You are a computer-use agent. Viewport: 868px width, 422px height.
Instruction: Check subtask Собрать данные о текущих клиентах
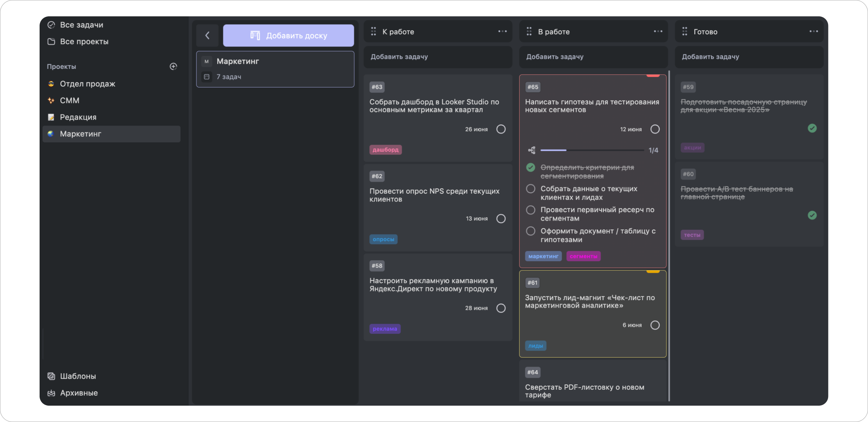531,189
